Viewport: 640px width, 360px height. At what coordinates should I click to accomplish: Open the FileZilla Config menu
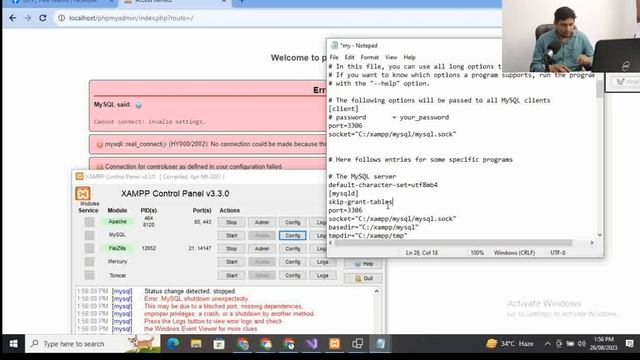(x=293, y=249)
